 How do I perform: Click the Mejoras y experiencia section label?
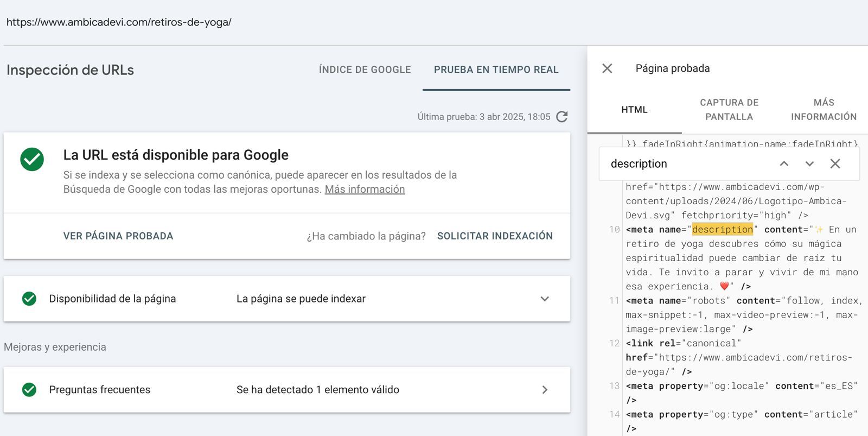[55, 347]
